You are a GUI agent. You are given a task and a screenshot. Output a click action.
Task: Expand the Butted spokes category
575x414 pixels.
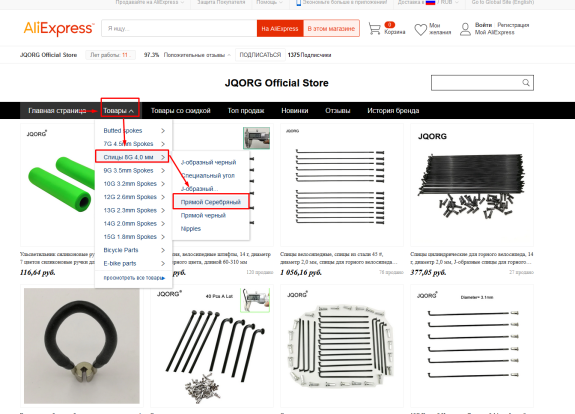tap(133, 131)
